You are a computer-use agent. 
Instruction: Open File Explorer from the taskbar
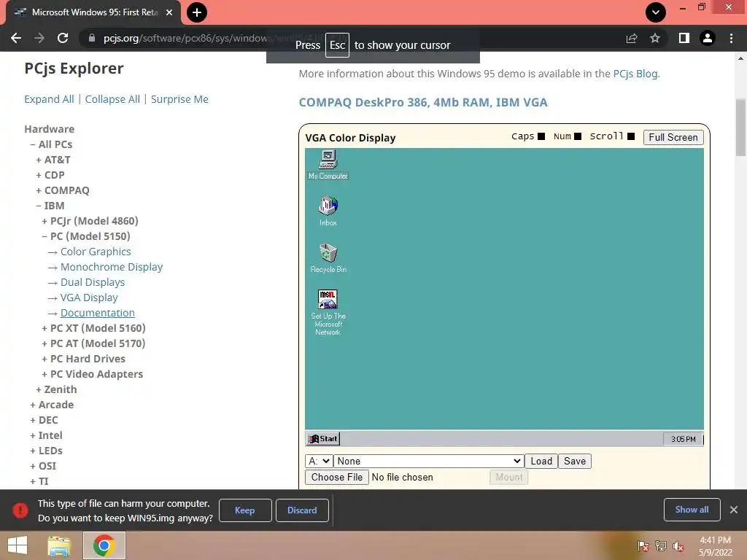59,545
